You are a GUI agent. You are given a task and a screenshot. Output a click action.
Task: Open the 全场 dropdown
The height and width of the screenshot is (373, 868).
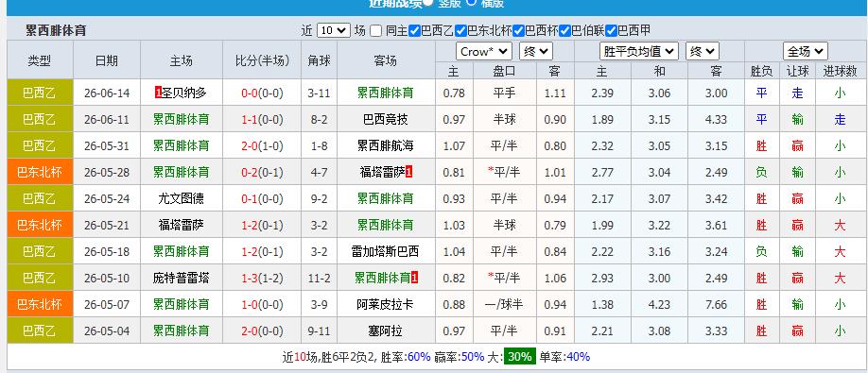(x=806, y=52)
